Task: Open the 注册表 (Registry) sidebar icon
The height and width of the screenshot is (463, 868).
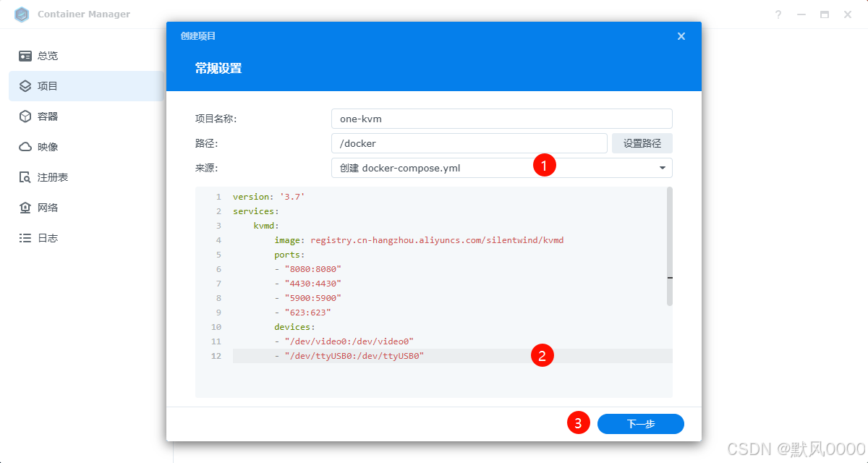Action: [x=24, y=177]
